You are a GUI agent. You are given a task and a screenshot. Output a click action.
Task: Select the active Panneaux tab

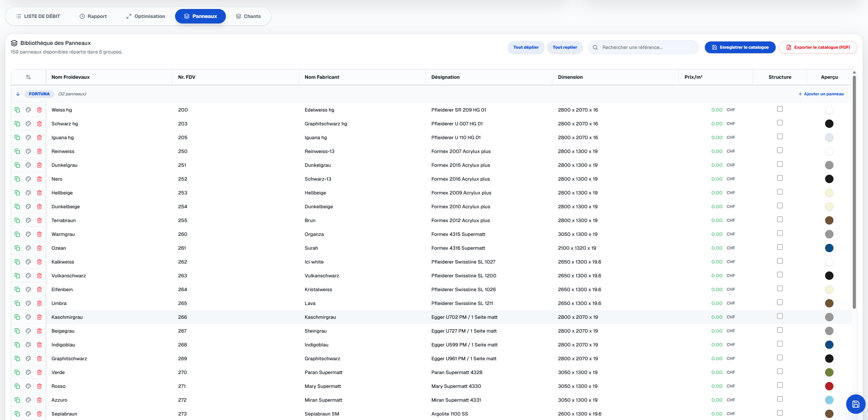point(200,16)
